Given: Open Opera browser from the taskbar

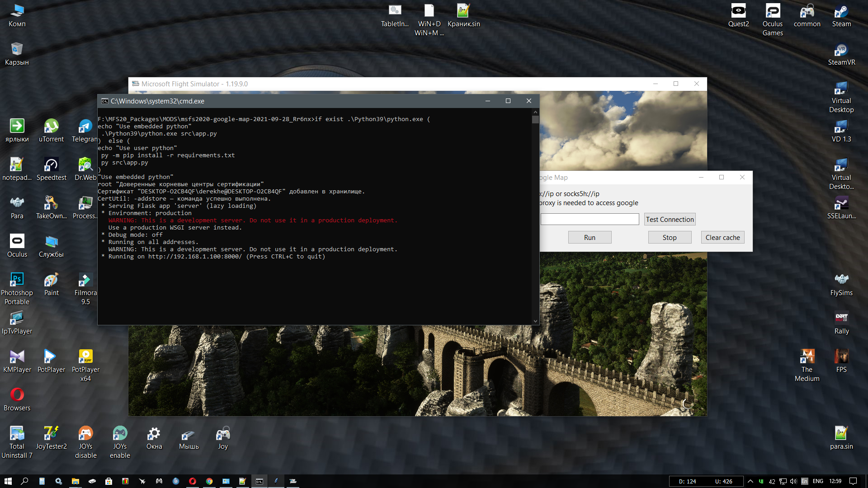Looking at the screenshot, I should (x=193, y=481).
